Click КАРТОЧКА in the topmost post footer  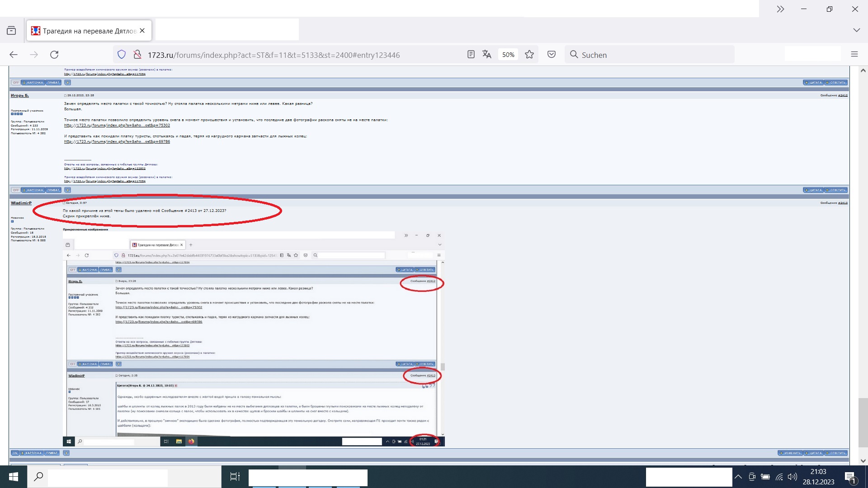[x=33, y=83]
